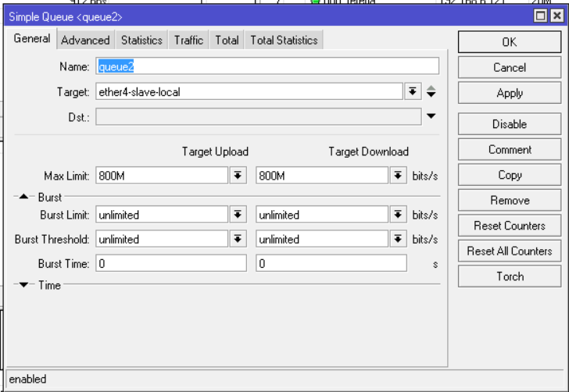Edit Max Limit Target Download field
569x392 pixels.
(322, 176)
